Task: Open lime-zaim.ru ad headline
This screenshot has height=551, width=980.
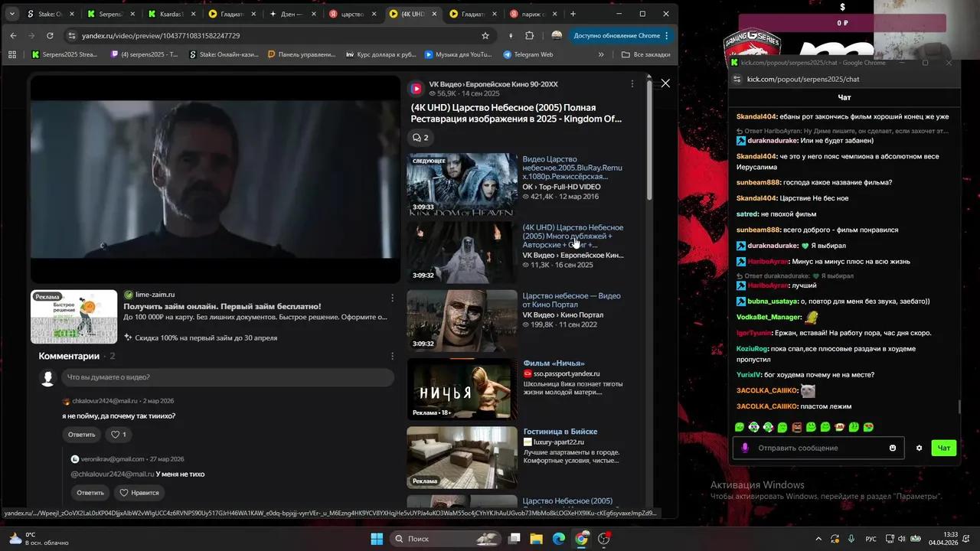Action: click(x=222, y=306)
